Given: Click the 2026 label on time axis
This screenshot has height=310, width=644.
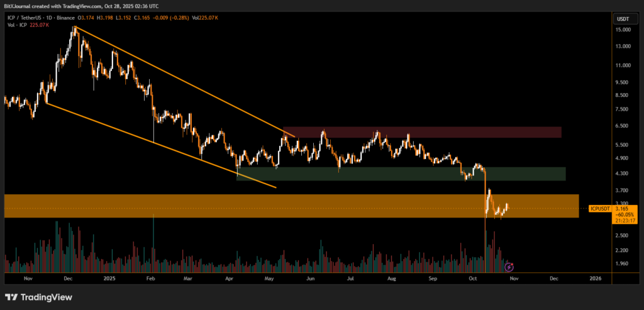Looking at the screenshot, I should pos(595,277).
